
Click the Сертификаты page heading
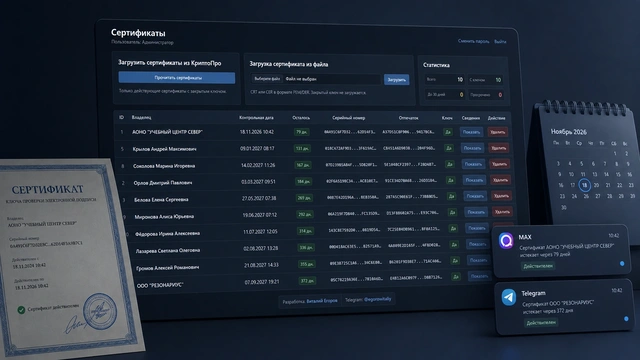click(138, 33)
